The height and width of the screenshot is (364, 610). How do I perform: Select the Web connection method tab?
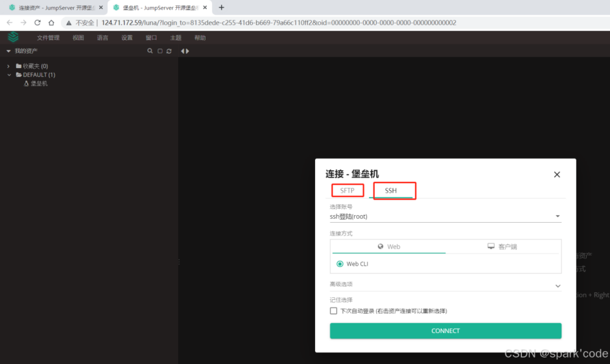[389, 247]
